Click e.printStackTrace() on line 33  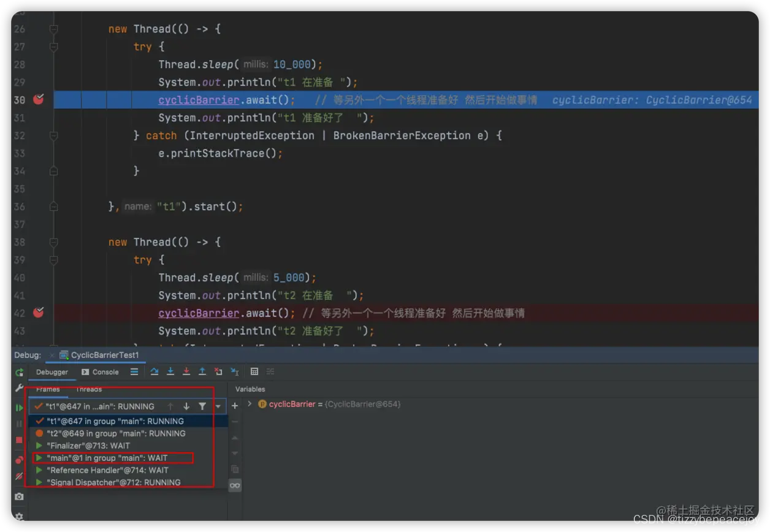tap(221, 153)
